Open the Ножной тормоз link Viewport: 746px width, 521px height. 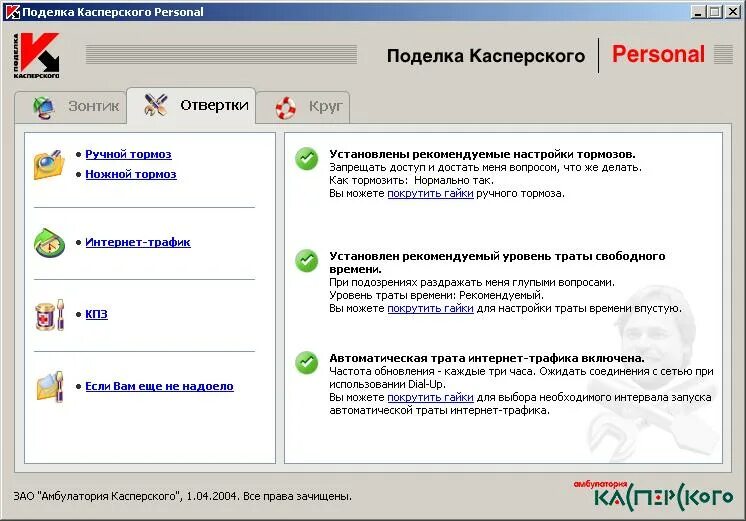point(131,174)
